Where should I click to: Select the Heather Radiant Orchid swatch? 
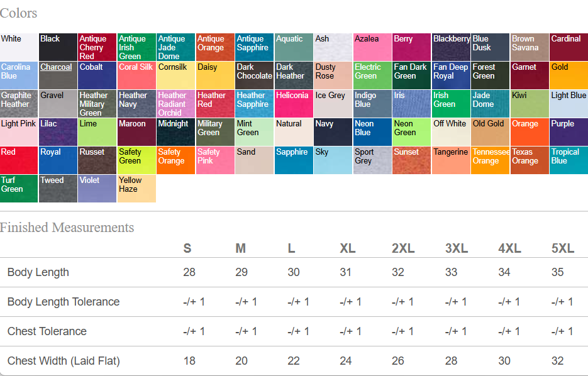[175, 104]
